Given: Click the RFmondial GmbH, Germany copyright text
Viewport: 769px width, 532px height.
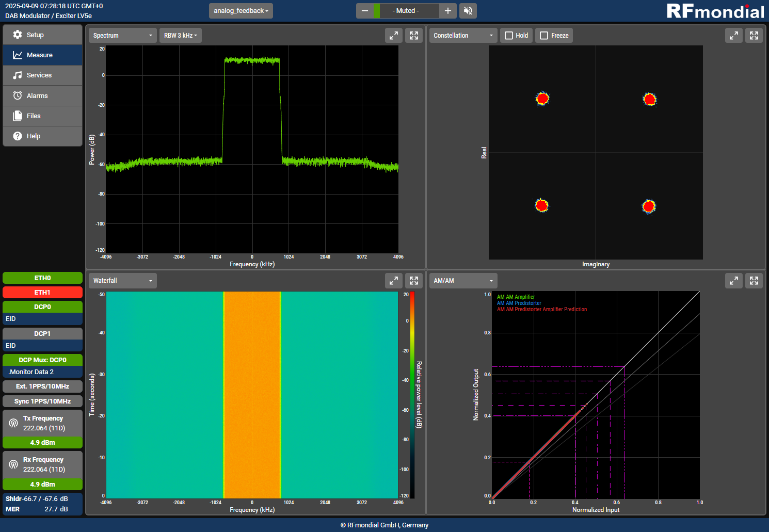Looking at the screenshot, I should (385, 525).
